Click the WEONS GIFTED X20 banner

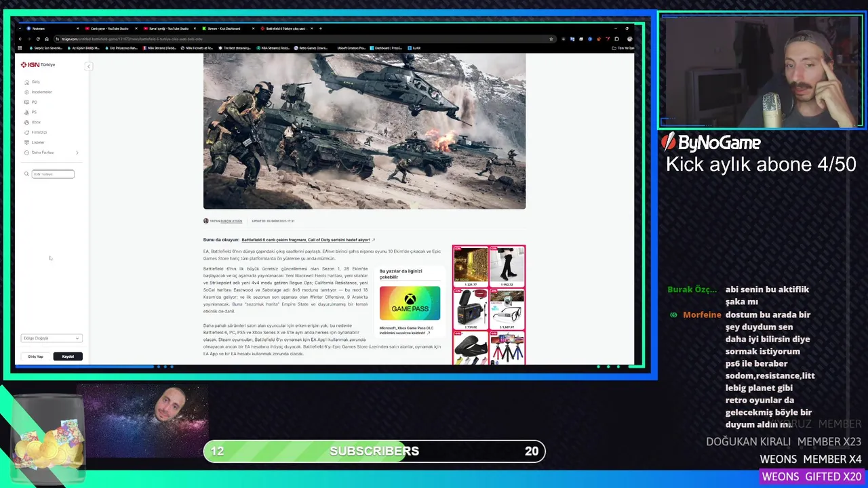812,477
